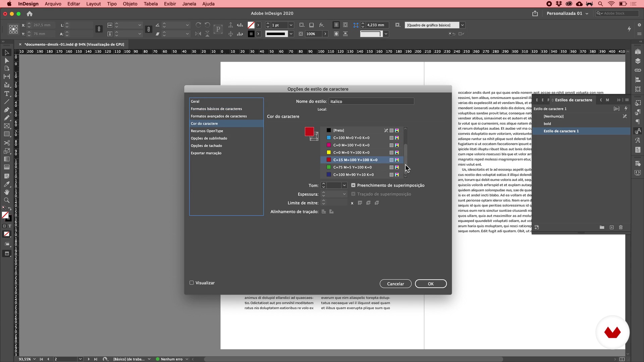The height and width of the screenshot is (362, 644).
Task: Select the C=75 M=5 Y=100 K=0 swatch
Action: coord(352,167)
